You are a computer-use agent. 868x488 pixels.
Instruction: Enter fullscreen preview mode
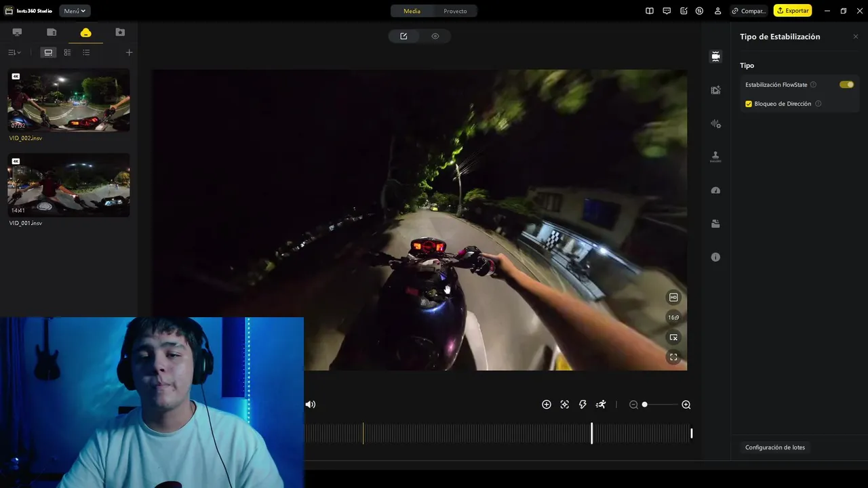click(673, 357)
